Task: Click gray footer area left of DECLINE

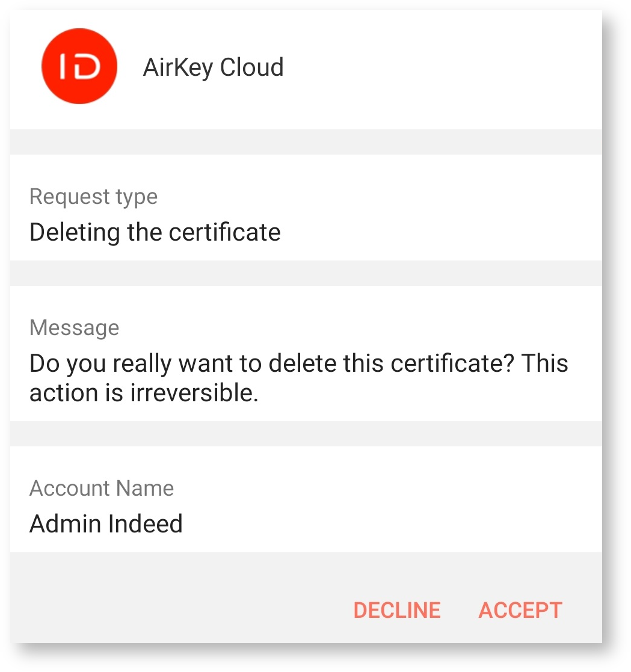Action: [180, 609]
